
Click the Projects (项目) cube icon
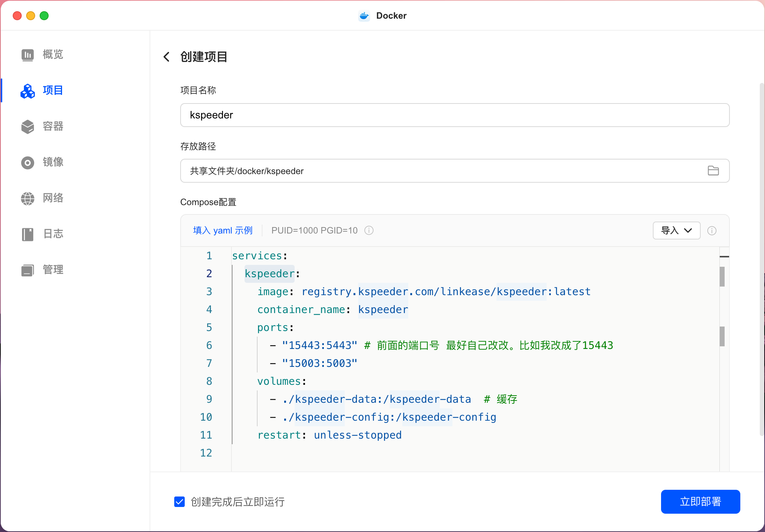(x=27, y=91)
